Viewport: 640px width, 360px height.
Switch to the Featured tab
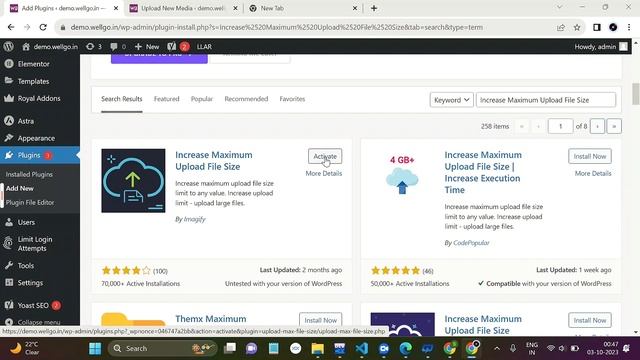coord(167,99)
